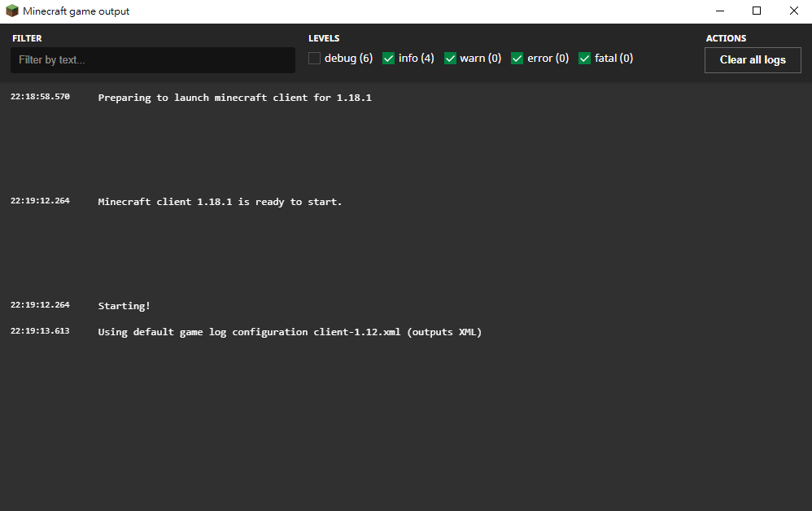Viewport: 812px width, 511px height.
Task: Click the 22:18:58.570 timestamp
Action: [x=40, y=97]
